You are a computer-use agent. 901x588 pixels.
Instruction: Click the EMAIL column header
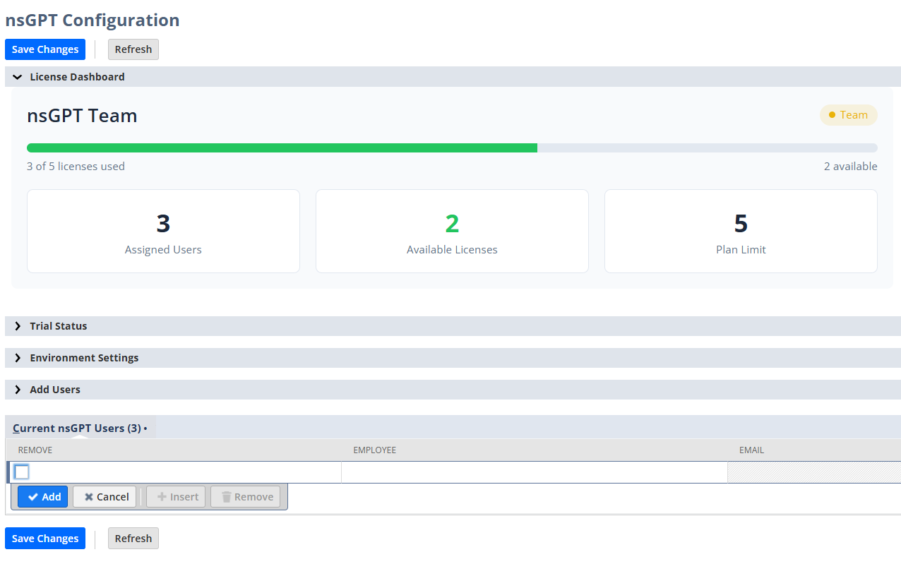752,450
